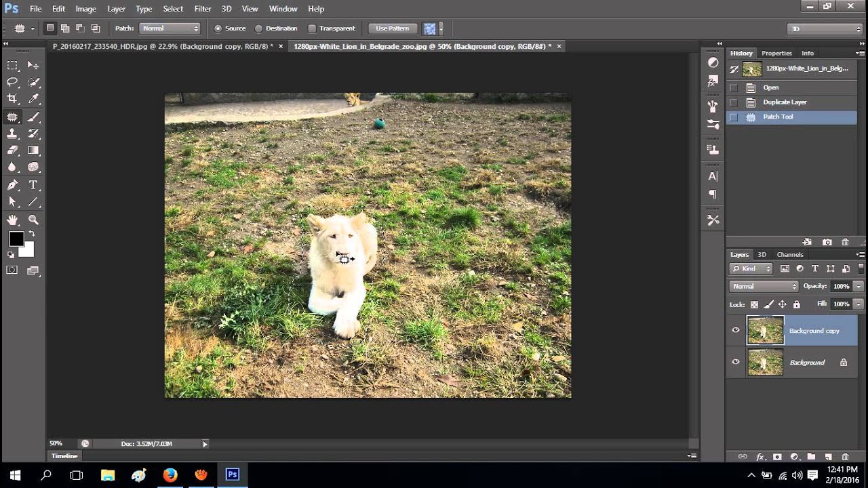868x488 pixels.
Task: Select the Duplicate Layer history state
Action: [791, 102]
